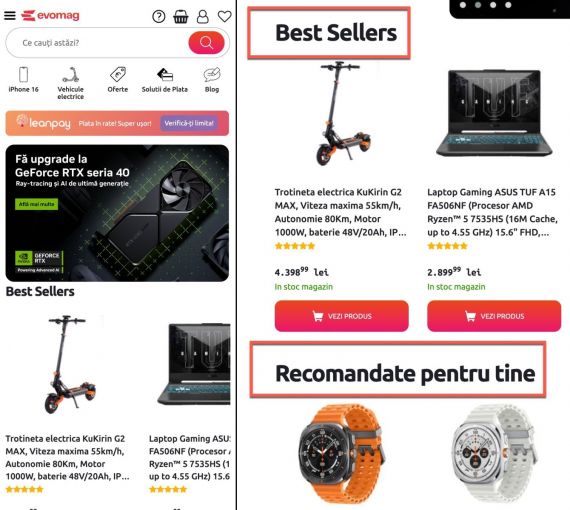Screen dimensions: 570x510
Task: Open the white smartwatch product thumbnail
Action: point(494,454)
